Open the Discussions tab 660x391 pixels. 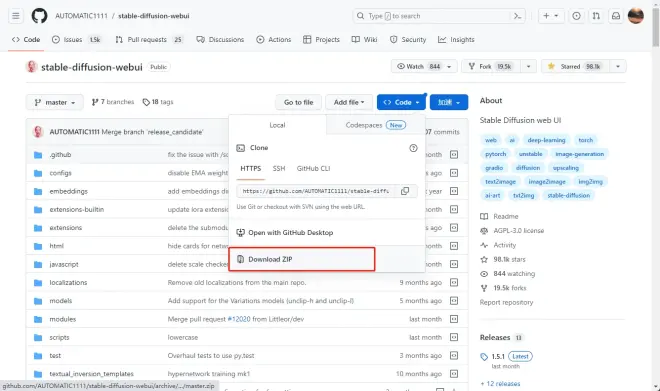pyautogui.click(x=220, y=40)
